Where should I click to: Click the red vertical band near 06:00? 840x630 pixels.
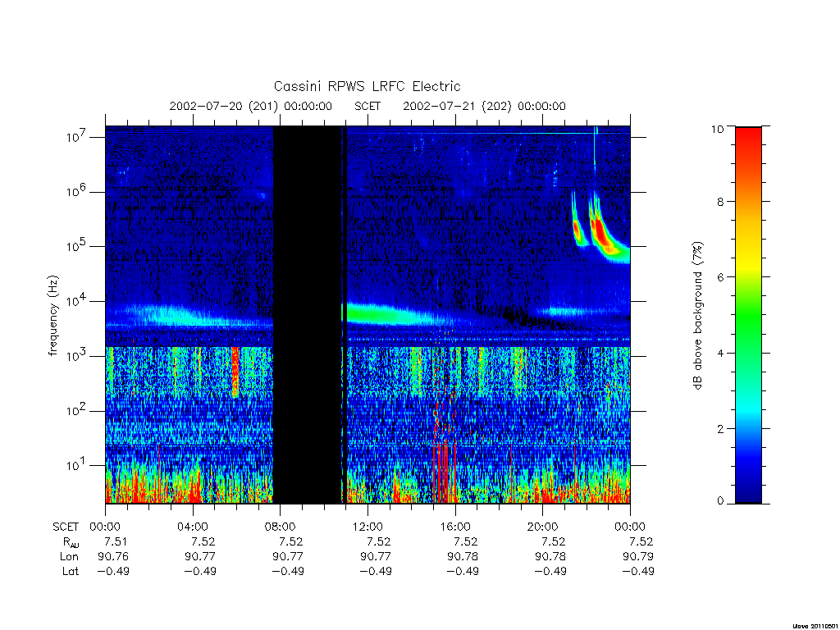[x=235, y=372]
